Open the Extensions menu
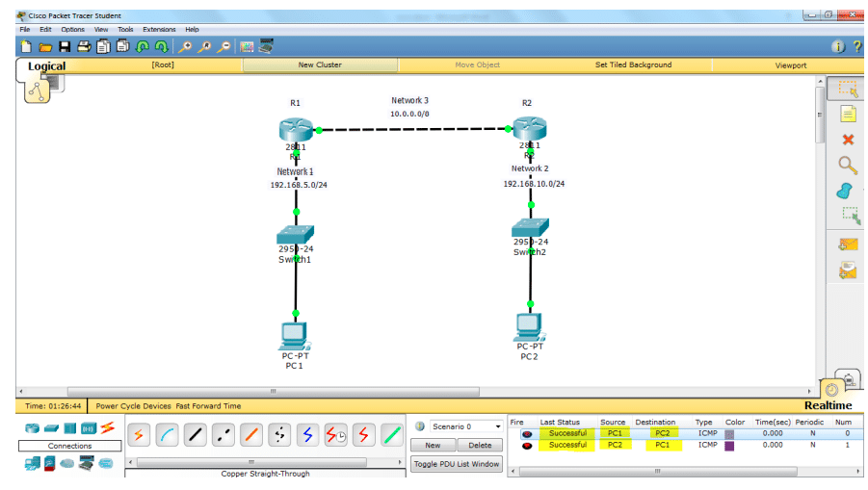 pyautogui.click(x=159, y=29)
